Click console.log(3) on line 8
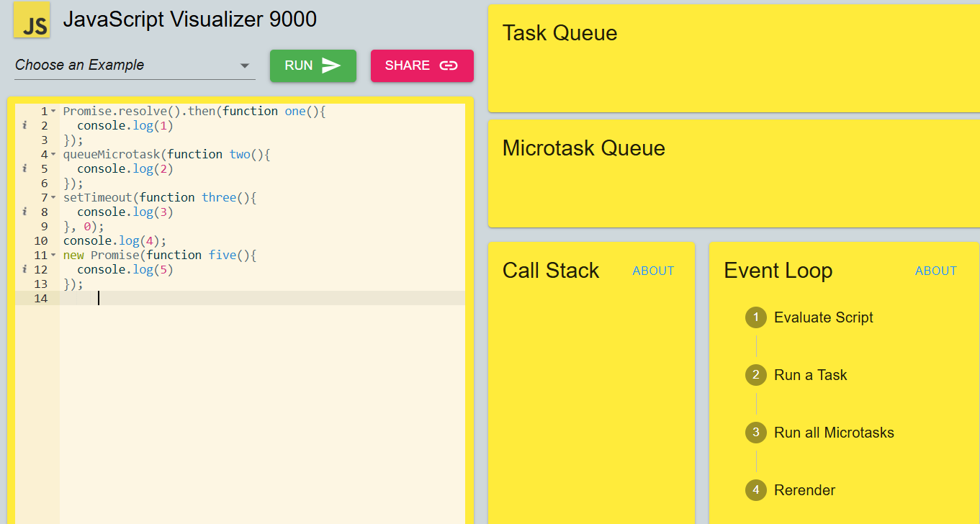The width and height of the screenshot is (980, 524). click(125, 212)
